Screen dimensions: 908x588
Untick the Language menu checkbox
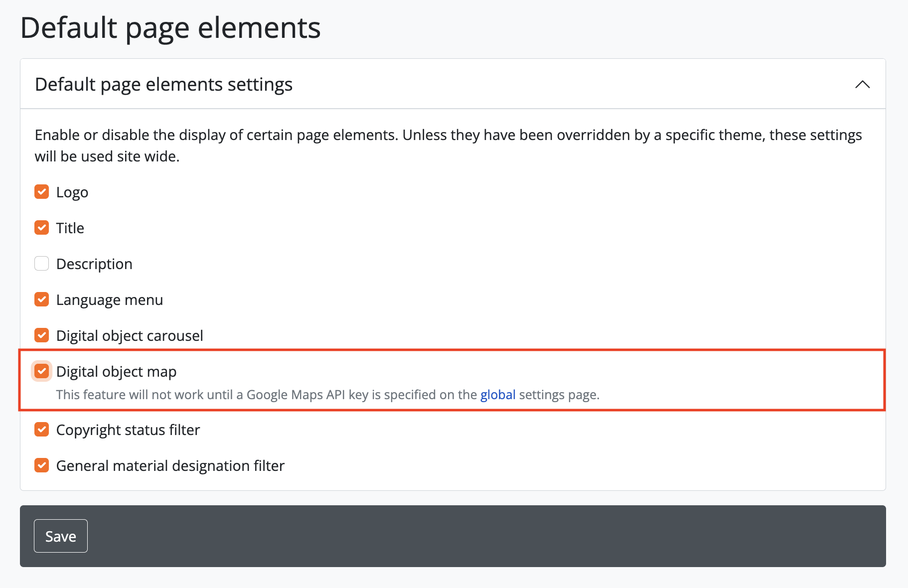click(x=42, y=299)
